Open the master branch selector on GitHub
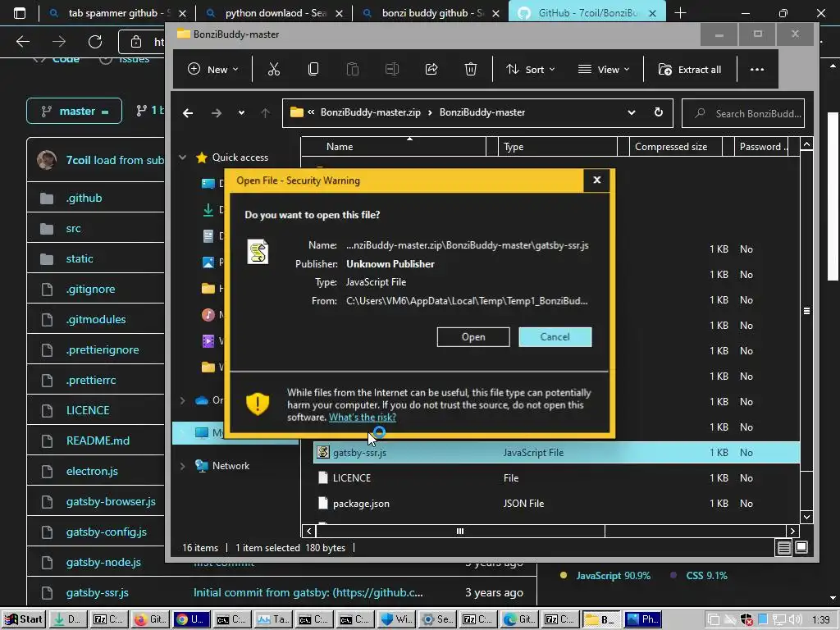The height and width of the screenshot is (630, 840). coord(74,111)
